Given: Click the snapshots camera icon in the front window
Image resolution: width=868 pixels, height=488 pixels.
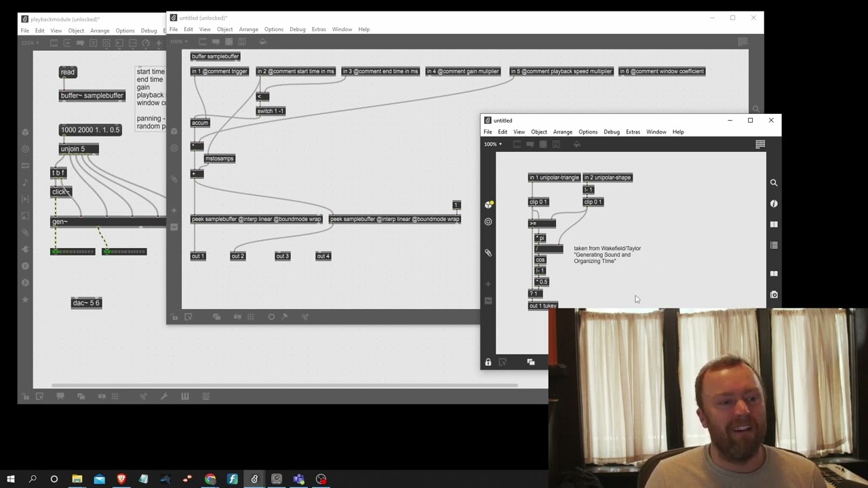Looking at the screenshot, I should (774, 295).
